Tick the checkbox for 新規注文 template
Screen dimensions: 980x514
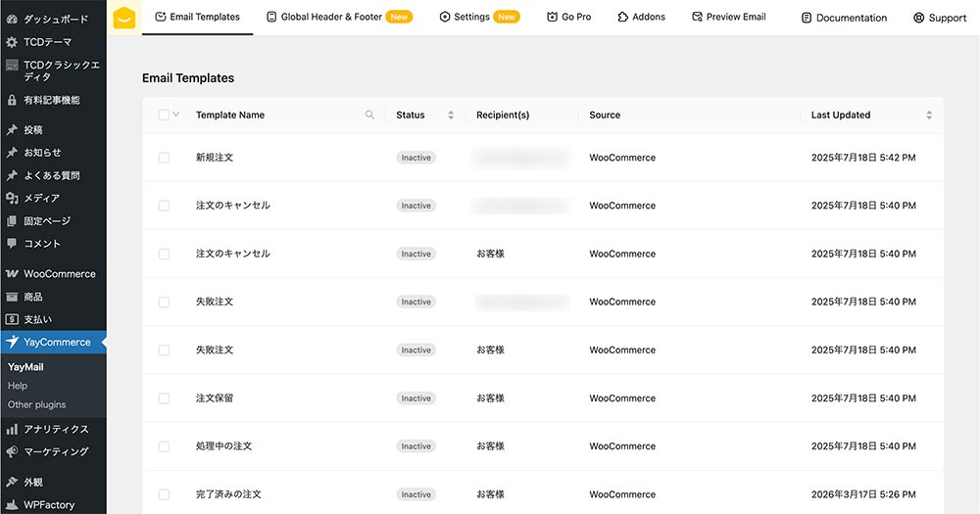pos(164,158)
